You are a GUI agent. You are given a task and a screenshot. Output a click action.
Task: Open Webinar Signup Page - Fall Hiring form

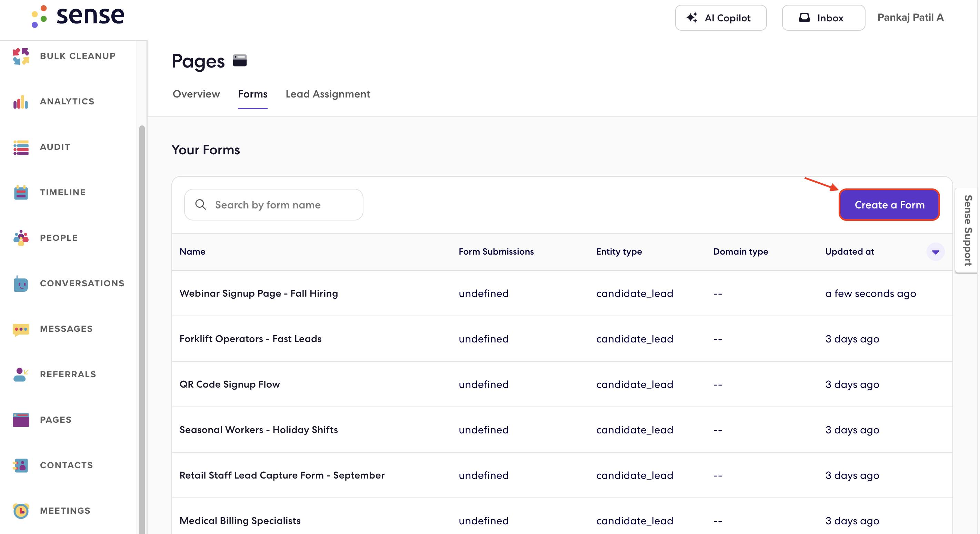259,294
